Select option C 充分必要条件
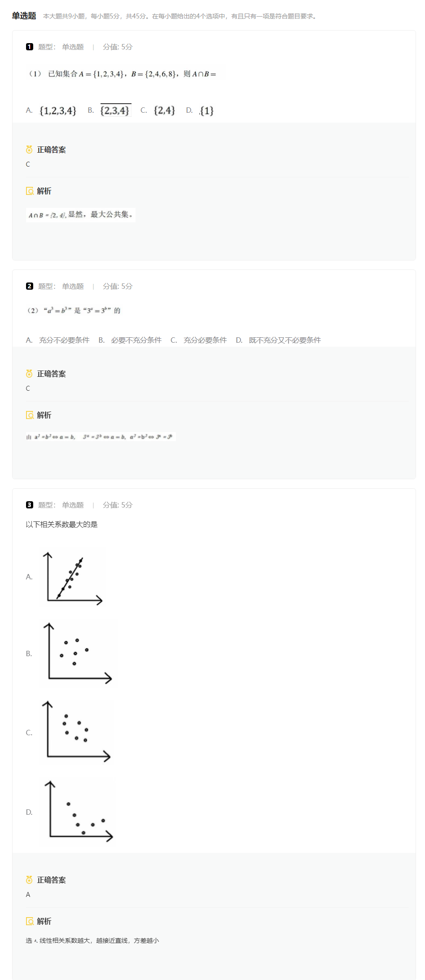Viewport: 425px width, 980px height. tap(199, 340)
